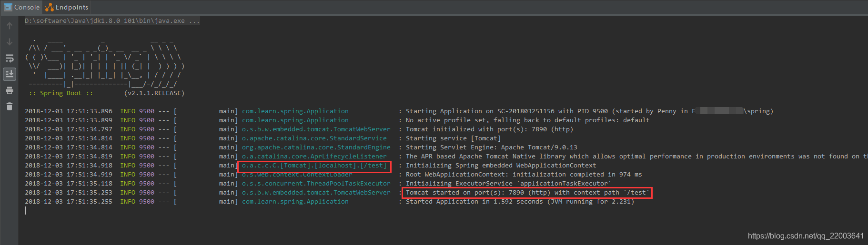The height and width of the screenshot is (245, 868).
Task: Click timestamp '17:51:34.919' in the log
Action: point(90,175)
